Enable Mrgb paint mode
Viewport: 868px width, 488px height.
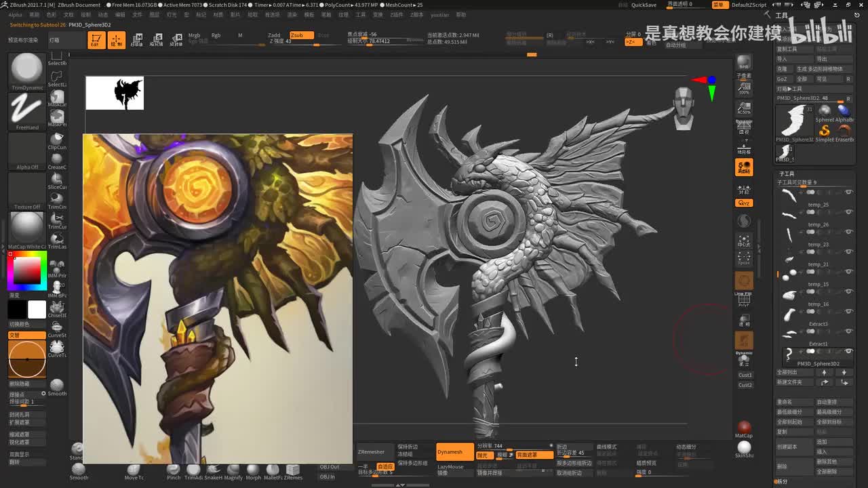[x=195, y=35]
